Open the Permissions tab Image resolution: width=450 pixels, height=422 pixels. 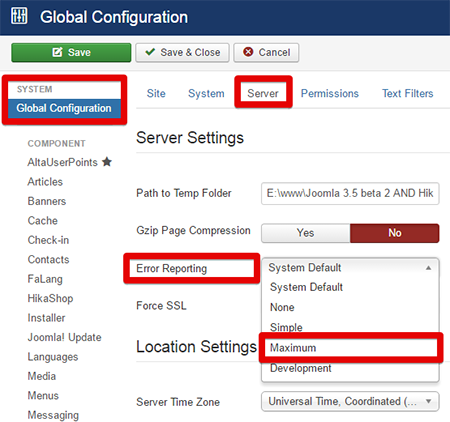coord(330,93)
